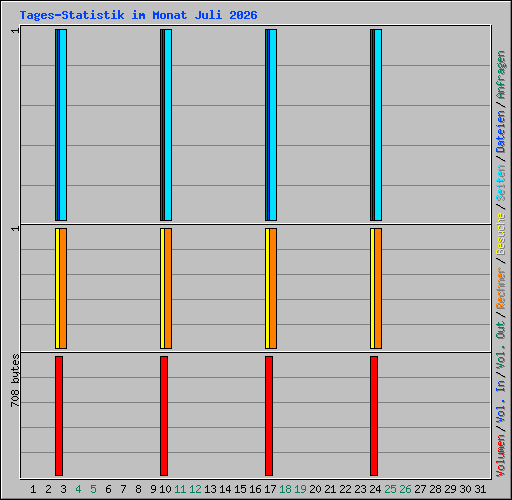Click the red Volumen bar on day 17
Viewport: 512px width, 500px height.
pos(269,416)
